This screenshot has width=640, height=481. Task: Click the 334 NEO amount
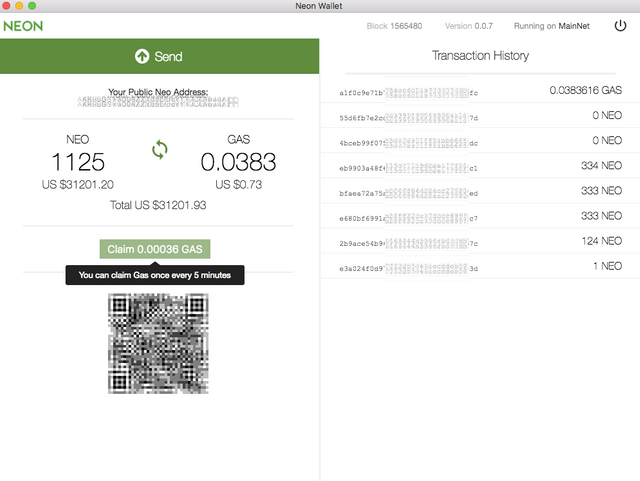[x=602, y=166]
